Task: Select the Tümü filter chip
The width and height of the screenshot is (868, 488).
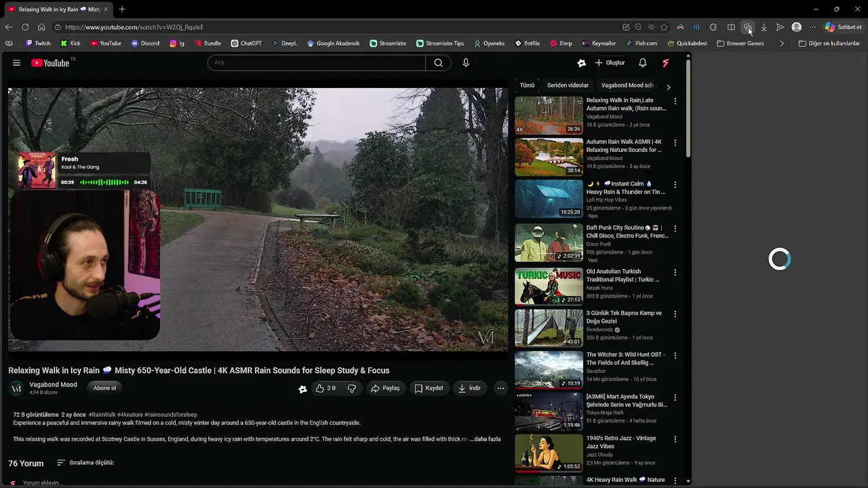Action: pos(527,85)
